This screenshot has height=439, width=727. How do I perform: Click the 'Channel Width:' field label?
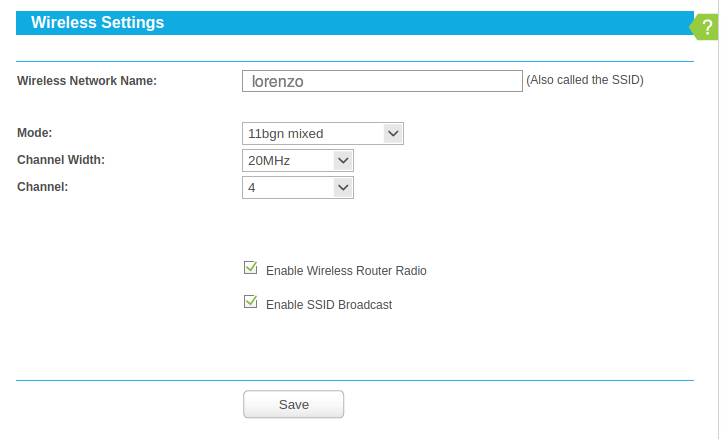click(61, 159)
